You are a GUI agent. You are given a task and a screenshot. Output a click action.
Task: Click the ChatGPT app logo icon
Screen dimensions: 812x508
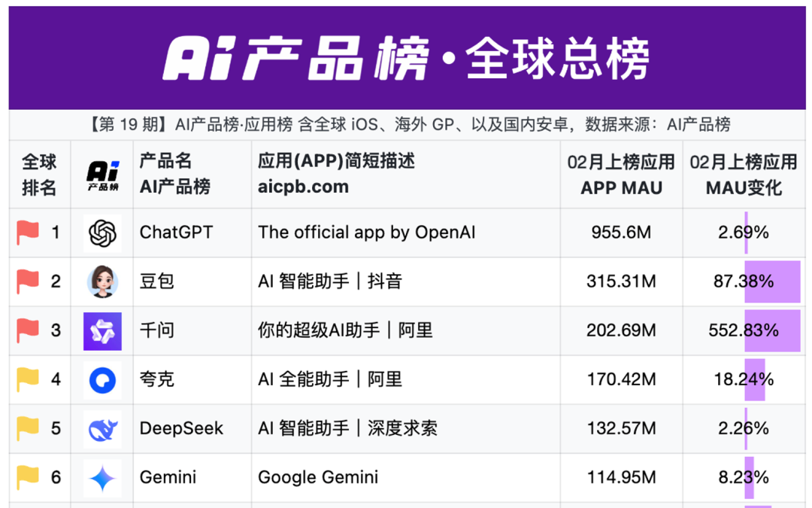pos(102,233)
